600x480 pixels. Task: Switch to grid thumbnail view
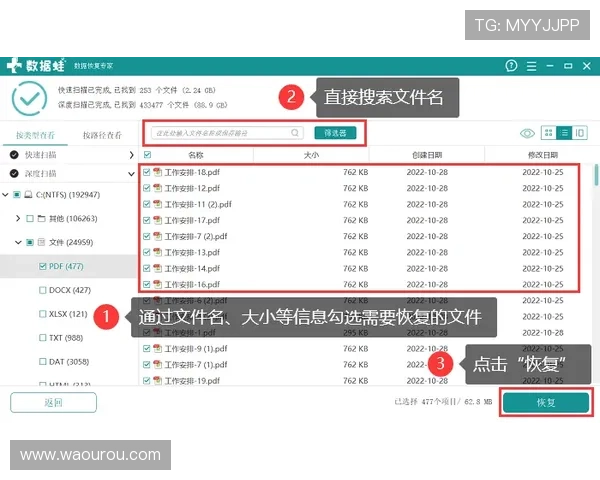548,133
